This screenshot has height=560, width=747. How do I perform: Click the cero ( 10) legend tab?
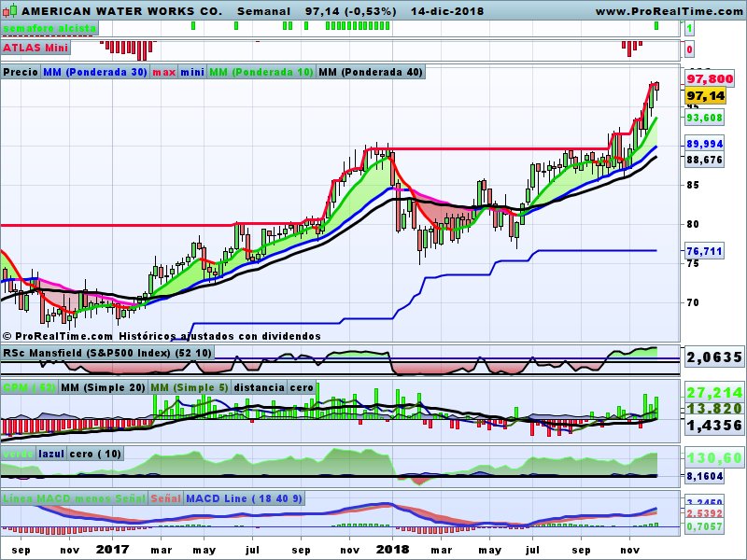pyautogui.click(x=95, y=454)
